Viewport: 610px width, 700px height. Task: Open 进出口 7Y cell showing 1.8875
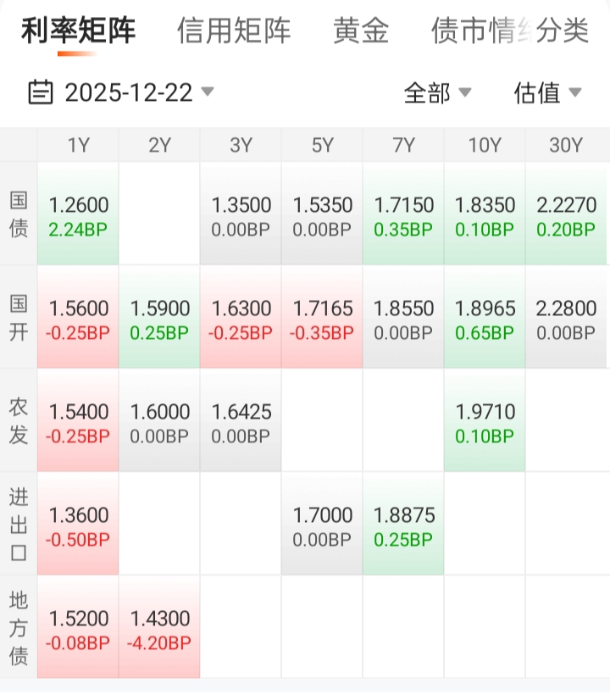pos(403,524)
